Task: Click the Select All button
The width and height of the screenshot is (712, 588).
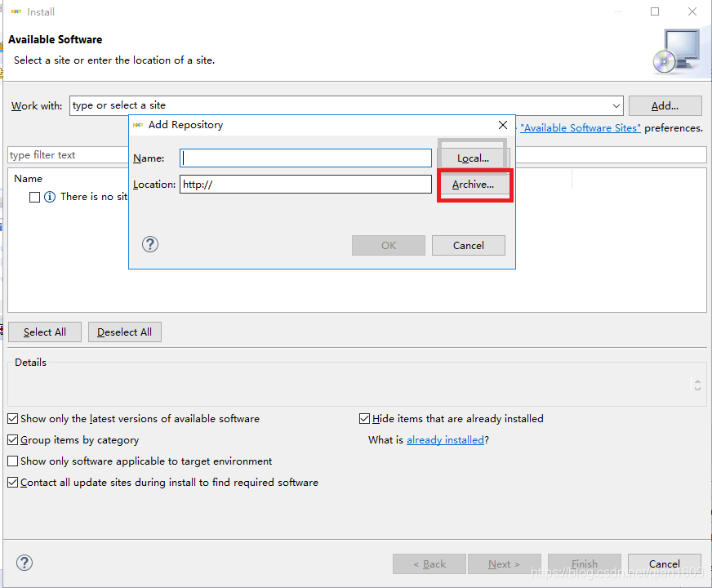Action: pyautogui.click(x=44, y=332)
